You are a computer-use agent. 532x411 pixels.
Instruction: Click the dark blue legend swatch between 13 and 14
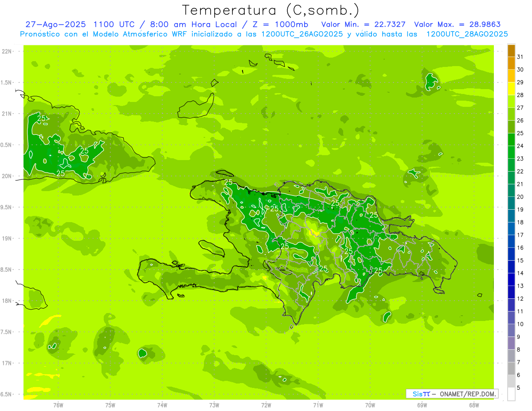[511, 280]
